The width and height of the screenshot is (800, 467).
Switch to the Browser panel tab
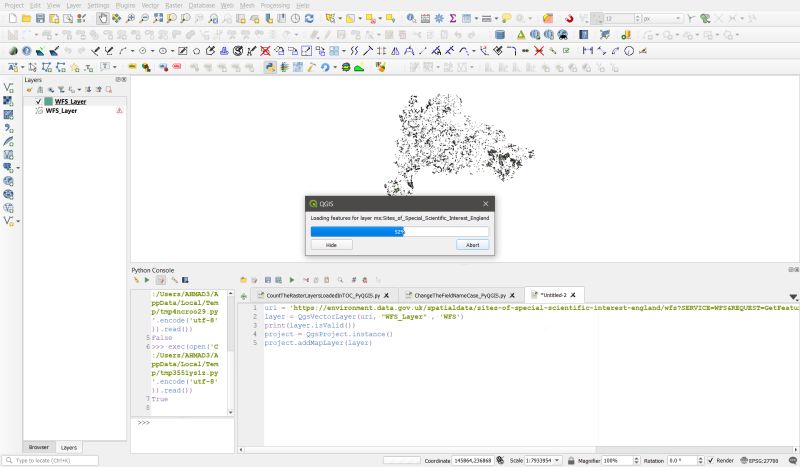tap(39, 447)
